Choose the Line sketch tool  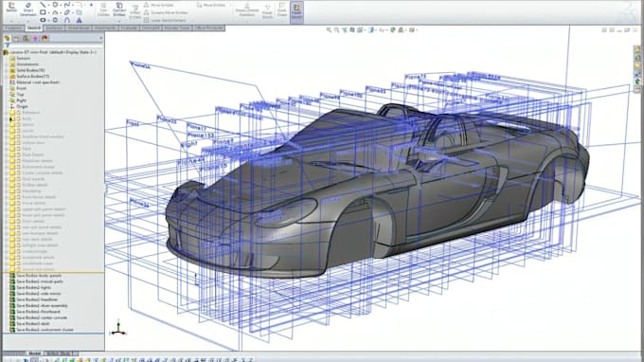pos(43,5)
